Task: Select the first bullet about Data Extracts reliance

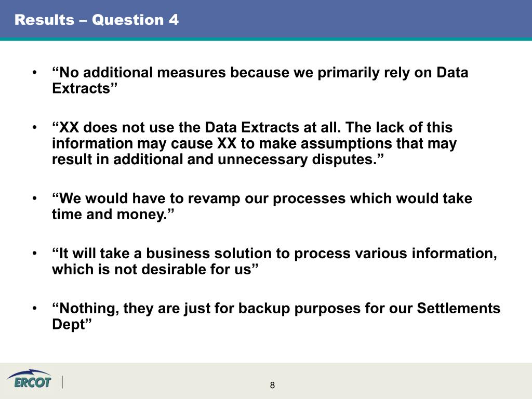Action: 260,81
